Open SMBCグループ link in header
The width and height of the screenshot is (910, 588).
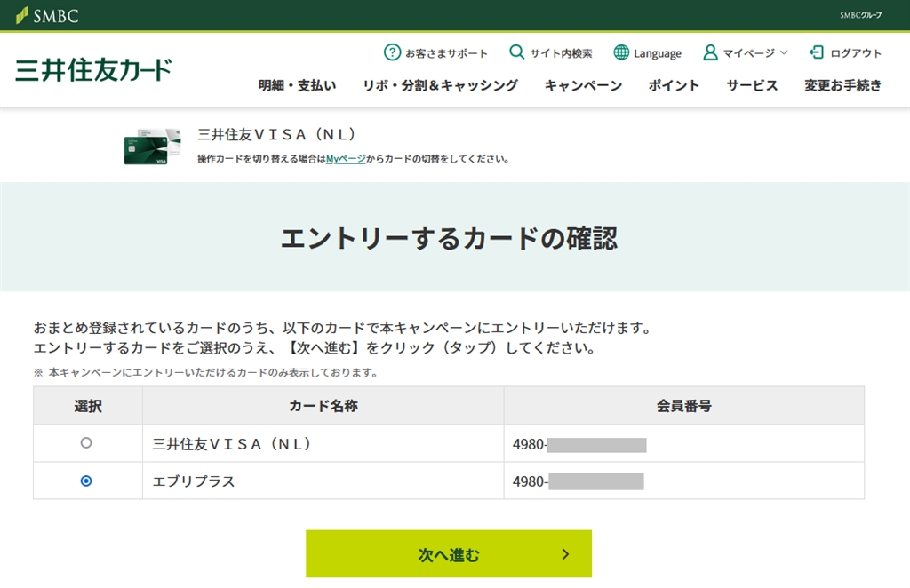coord(860,16)
